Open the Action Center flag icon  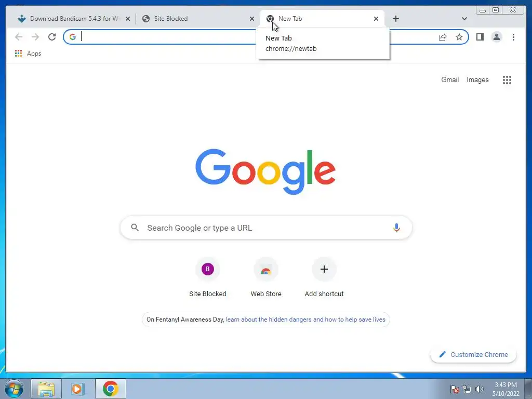455,389
